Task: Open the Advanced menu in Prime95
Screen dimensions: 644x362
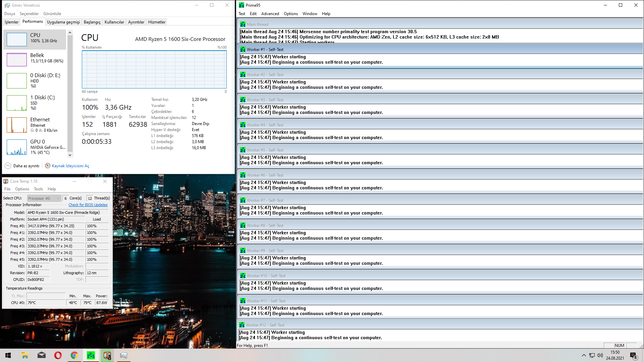Action: 270,14
